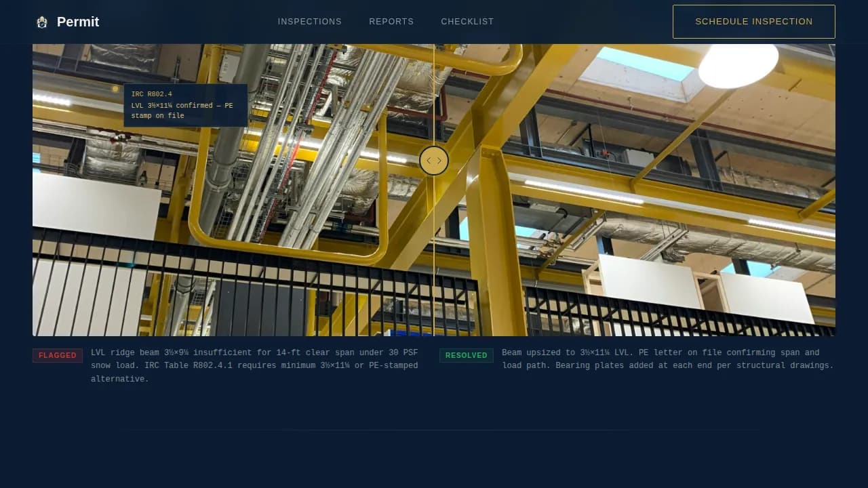Select the CHECKLIST tab
Viewport: 868px width, 488px height.
click(467, 22)
